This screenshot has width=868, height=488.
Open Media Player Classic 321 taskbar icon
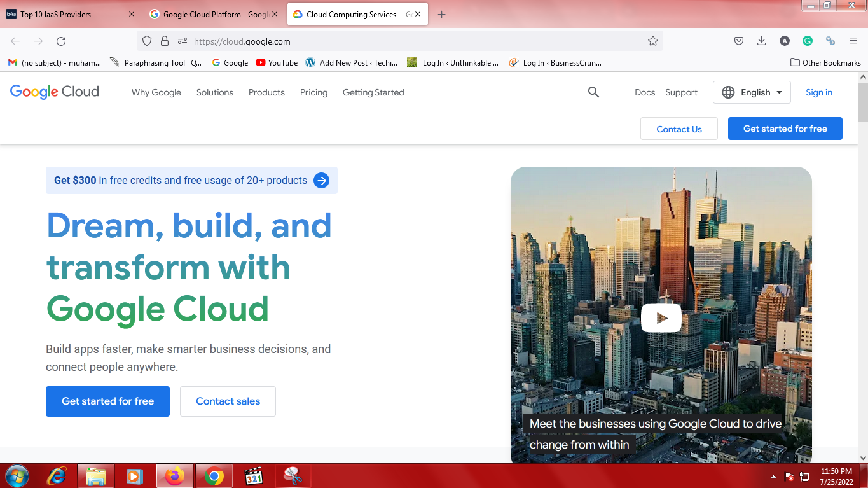click(x=254, y=476)
